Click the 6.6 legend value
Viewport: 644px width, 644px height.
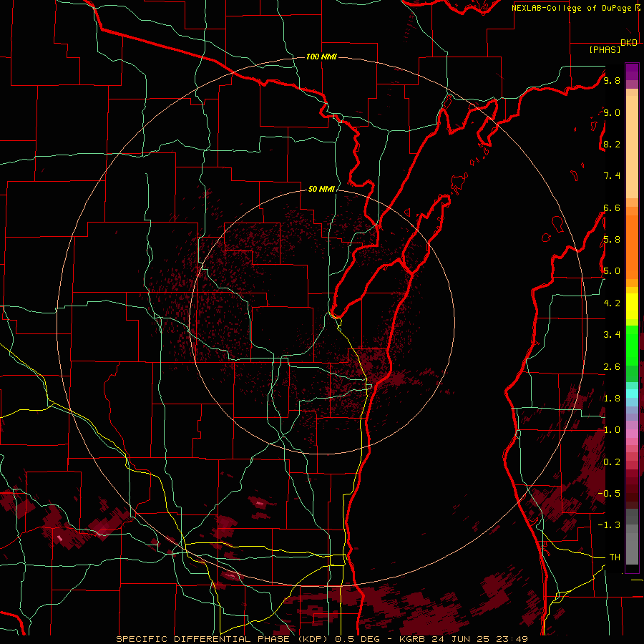612,208
